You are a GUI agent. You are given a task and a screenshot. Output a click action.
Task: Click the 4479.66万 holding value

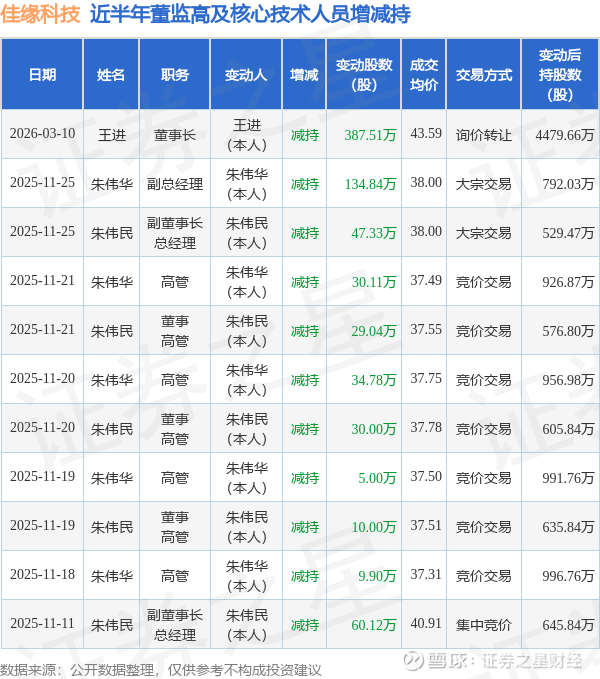(565, 135)
